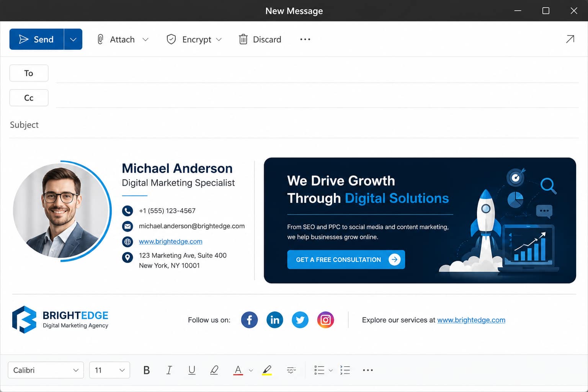Screen dimensions: 588x392
Task: Click the Attach paperclip icon
Action: pyautogui.click(x=100, y=39)
